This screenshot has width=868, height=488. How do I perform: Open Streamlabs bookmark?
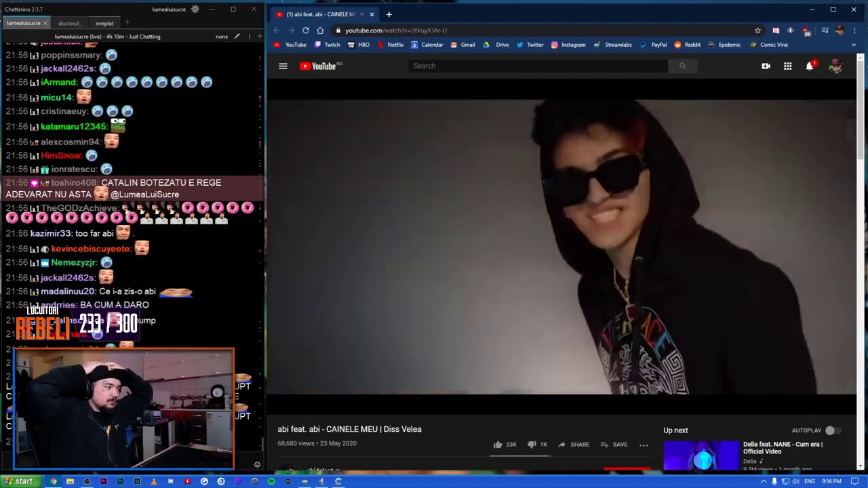(612, 45)
